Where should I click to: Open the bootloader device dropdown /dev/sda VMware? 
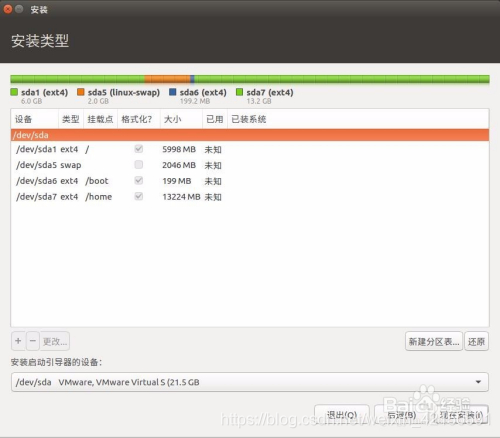pyautogui.click(x=250, y=382)
